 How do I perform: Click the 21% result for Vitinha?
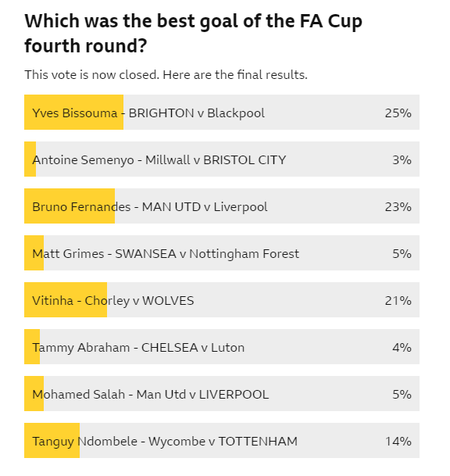[398, 301]
